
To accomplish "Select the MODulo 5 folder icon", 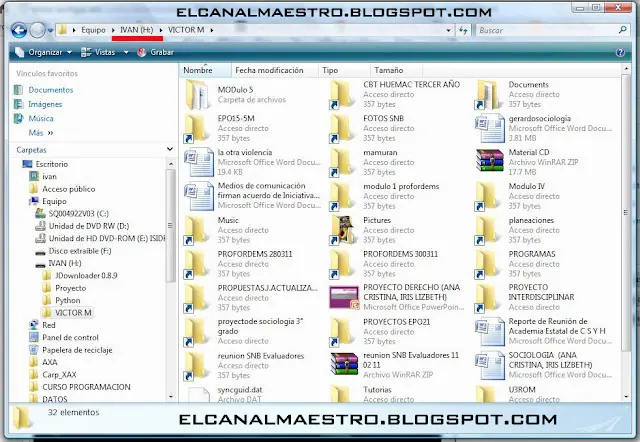I will click(x=198, y=95).
